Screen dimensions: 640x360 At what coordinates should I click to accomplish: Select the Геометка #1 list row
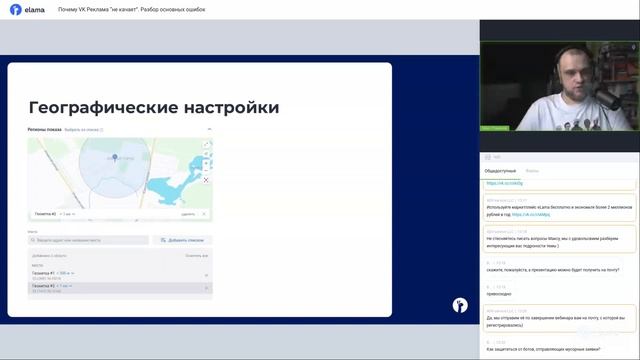[120, 276]
